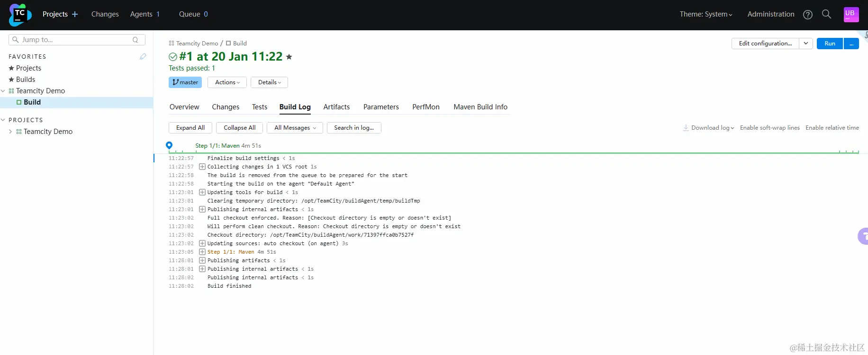
Task: Edit favorites with the pencil icon
Action: click(x=143, y=56)
